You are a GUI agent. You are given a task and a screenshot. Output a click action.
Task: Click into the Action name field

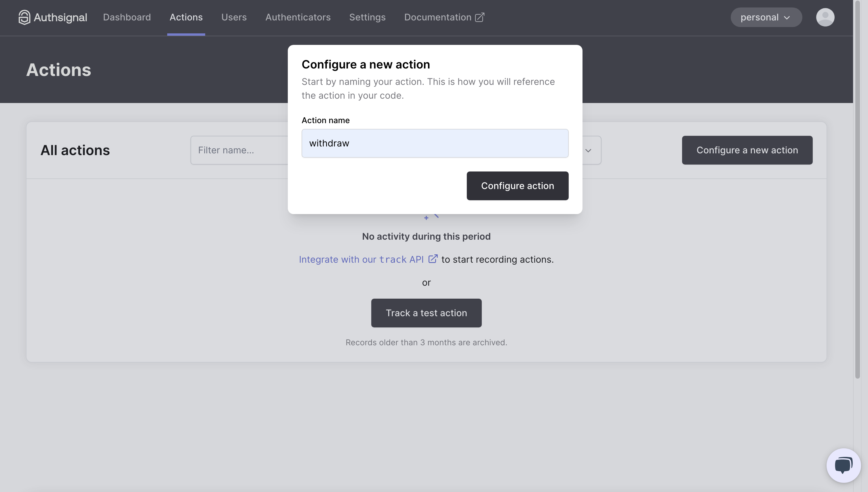[x=435, y=143]
